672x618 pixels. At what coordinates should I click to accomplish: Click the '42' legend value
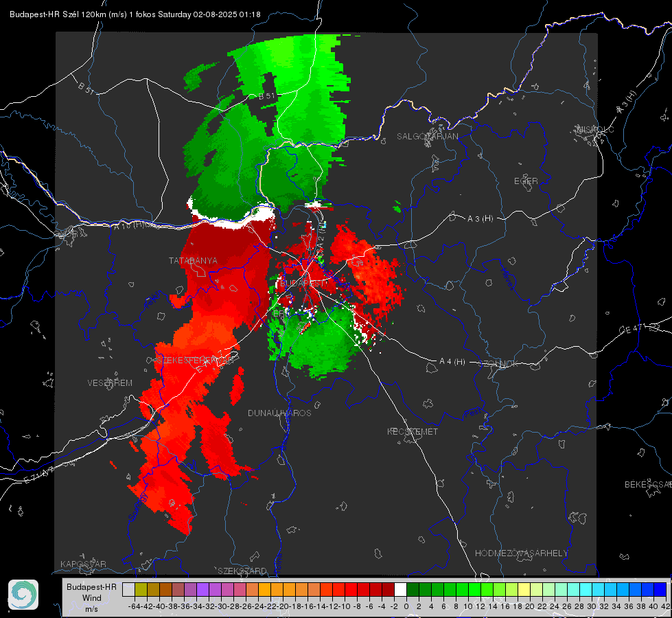coord(665,606)
